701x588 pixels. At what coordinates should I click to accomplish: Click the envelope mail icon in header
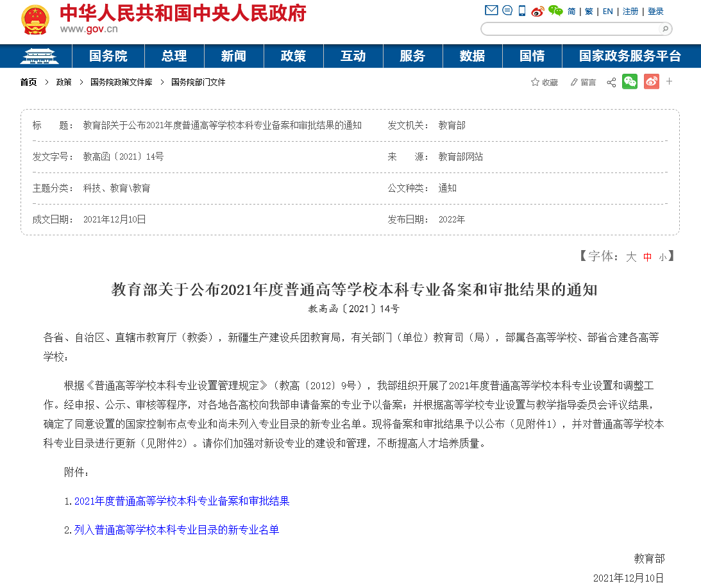pos(491,10)
